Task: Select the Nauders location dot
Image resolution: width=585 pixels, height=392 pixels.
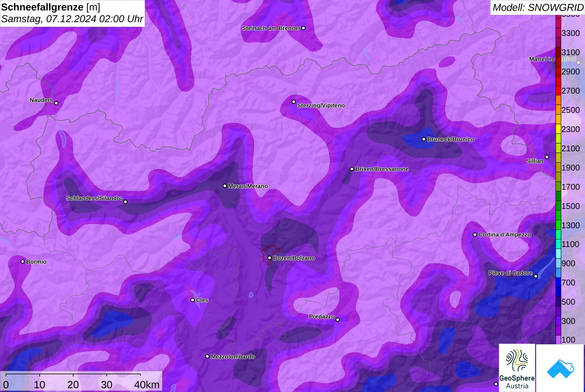Action: pyautogui.click(x=56, y=103)
